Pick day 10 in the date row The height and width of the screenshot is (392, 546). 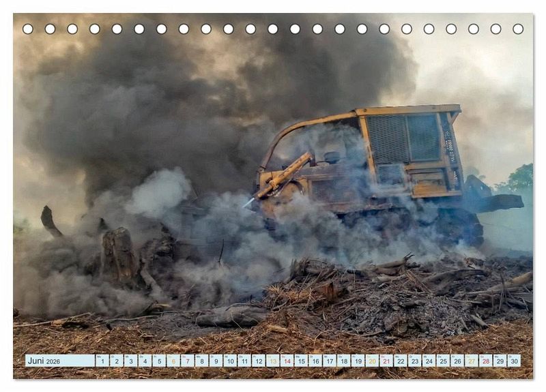coord(230,361)
